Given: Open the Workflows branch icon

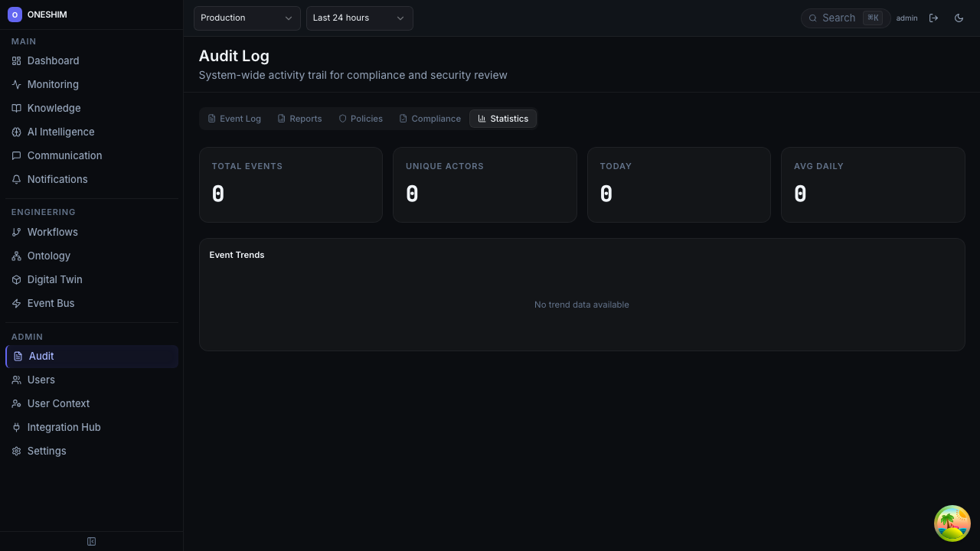Looking at the screenshot, I should tap(16, 232).
